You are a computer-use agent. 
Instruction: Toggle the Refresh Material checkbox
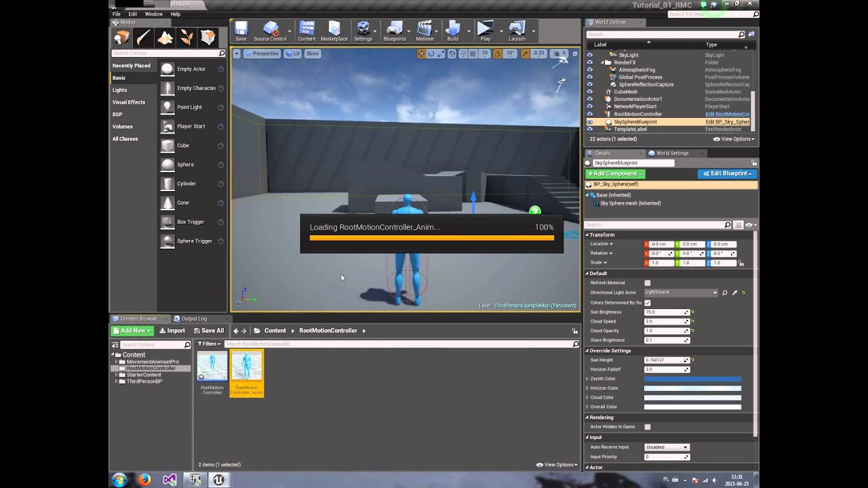tap(648, 283)
